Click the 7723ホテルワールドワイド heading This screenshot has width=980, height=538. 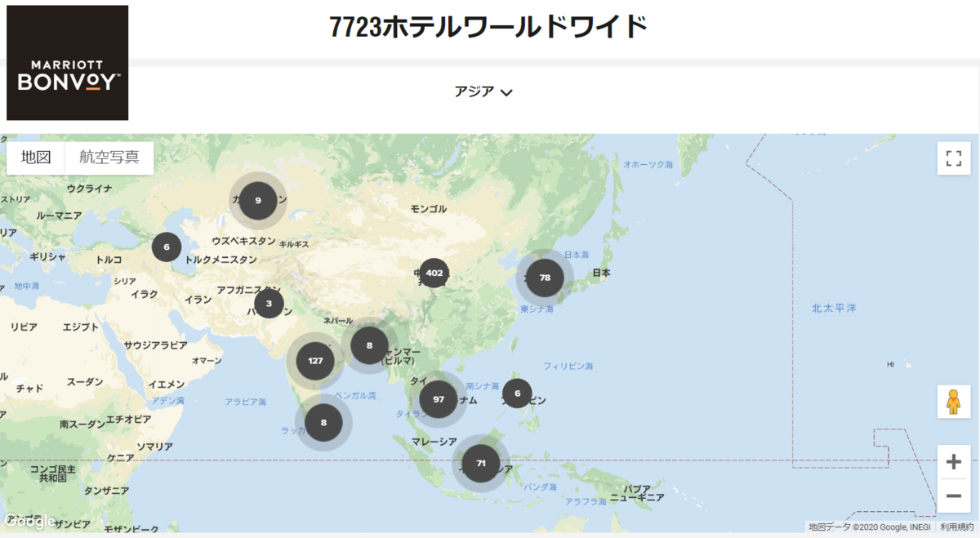click(x=488, y=27)
